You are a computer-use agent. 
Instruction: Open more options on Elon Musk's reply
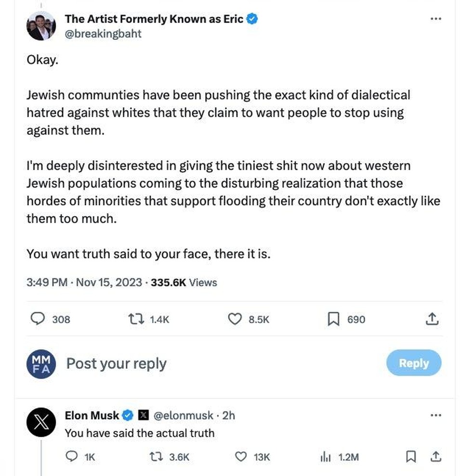[x=436, y=414]
